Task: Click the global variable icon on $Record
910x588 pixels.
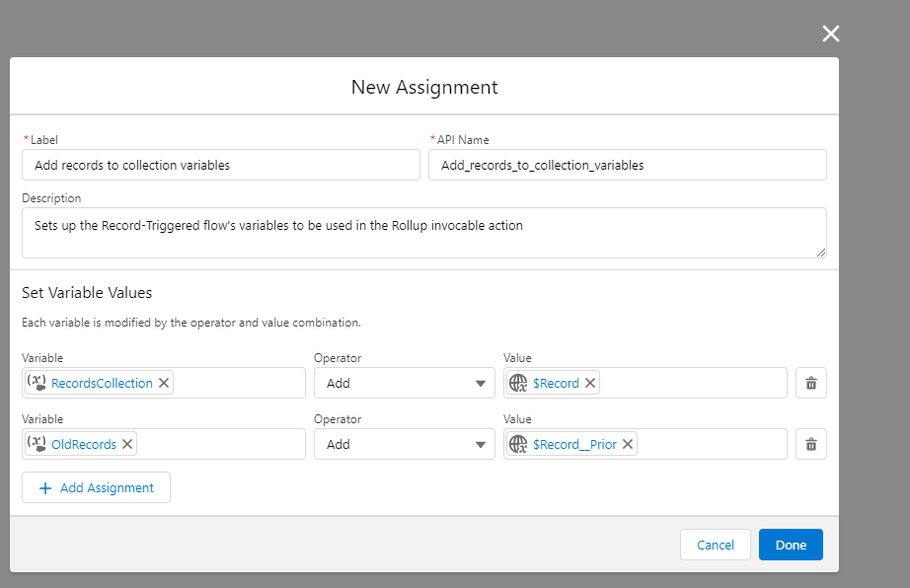Action: click(x=519, y=383)
